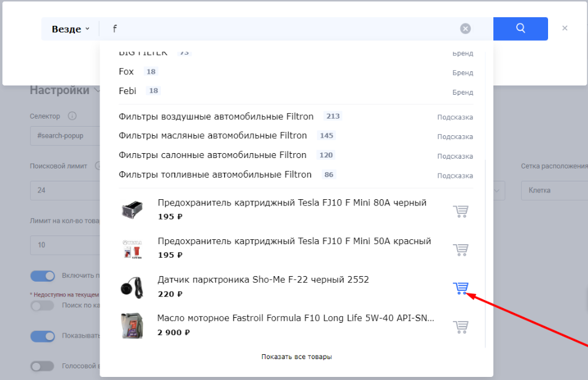Add Sho-Me F-22 parking sensor to cart
Viewport: 588px width, 380px height.
[460, 288]
